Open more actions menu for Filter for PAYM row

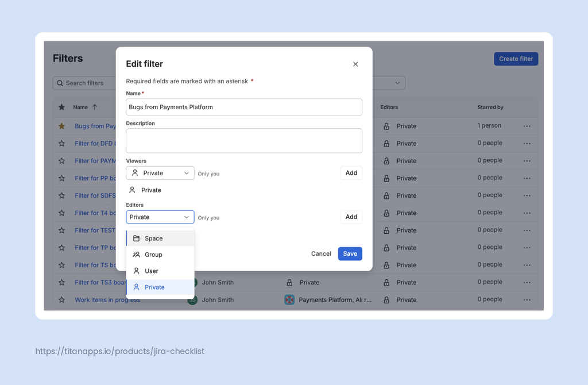[x=527, y=160]
